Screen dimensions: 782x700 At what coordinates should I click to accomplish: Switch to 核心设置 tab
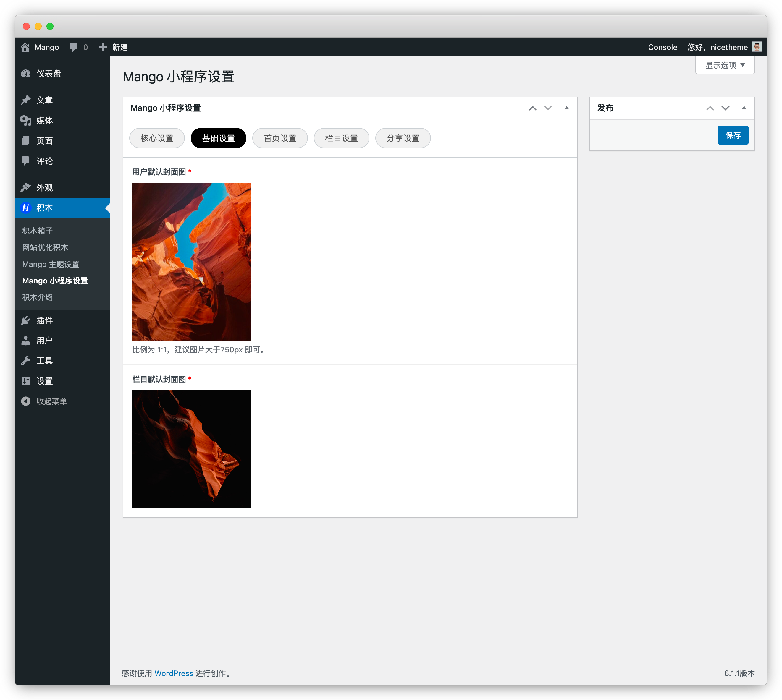(157, 138)
